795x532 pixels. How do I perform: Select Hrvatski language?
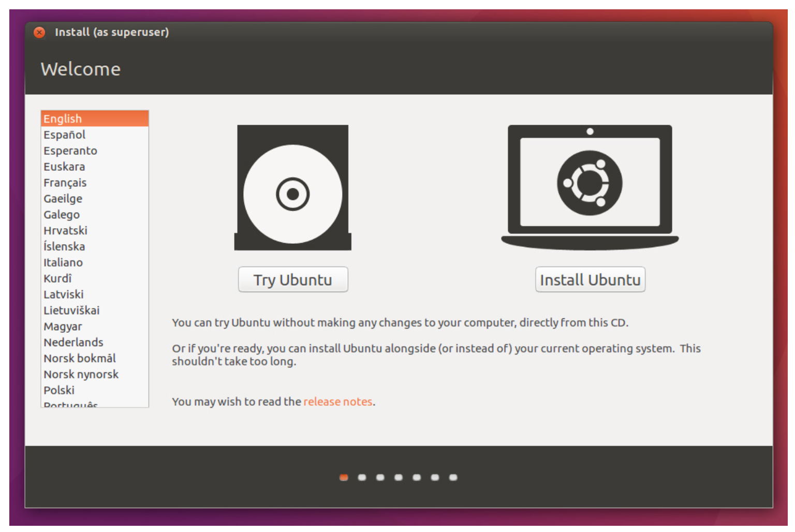pos(95,230)
